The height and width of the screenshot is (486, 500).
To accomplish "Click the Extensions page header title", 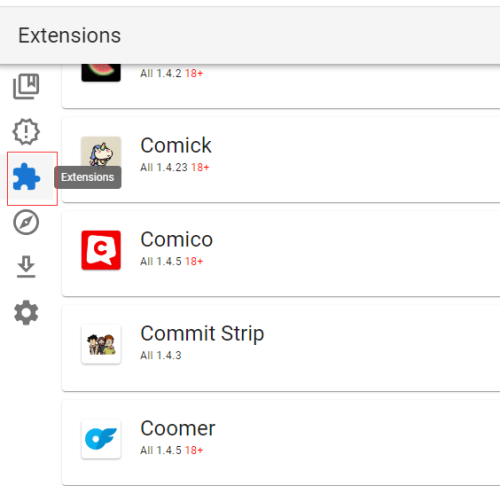I will [x=69, y=35].
